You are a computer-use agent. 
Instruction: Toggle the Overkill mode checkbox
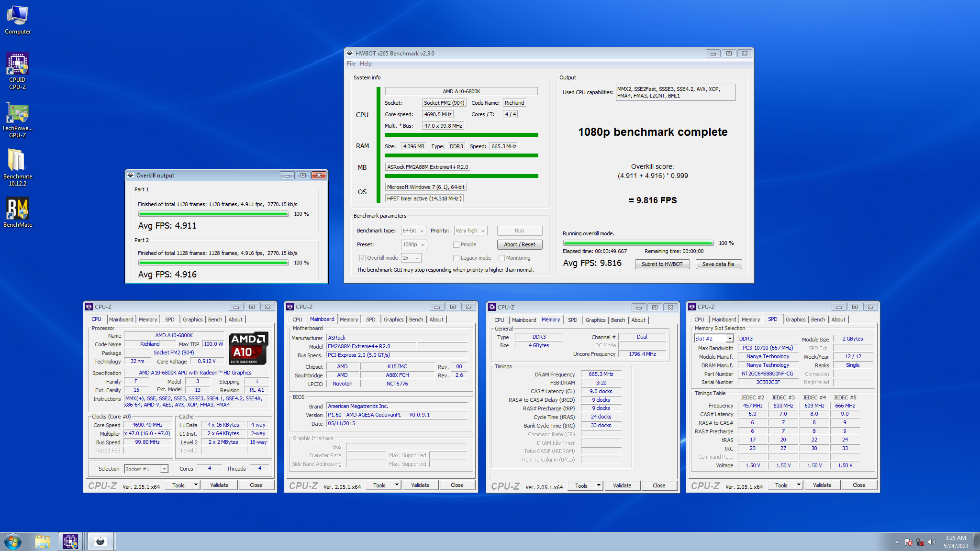pos(362,258)
